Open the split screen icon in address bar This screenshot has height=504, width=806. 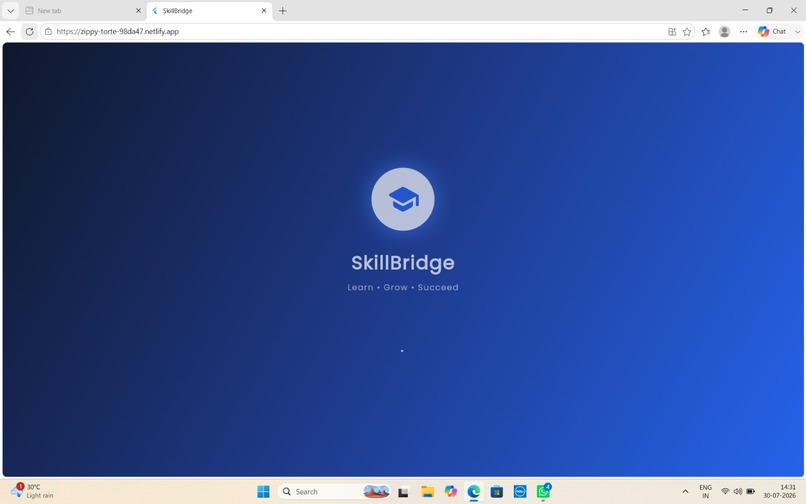672,31
